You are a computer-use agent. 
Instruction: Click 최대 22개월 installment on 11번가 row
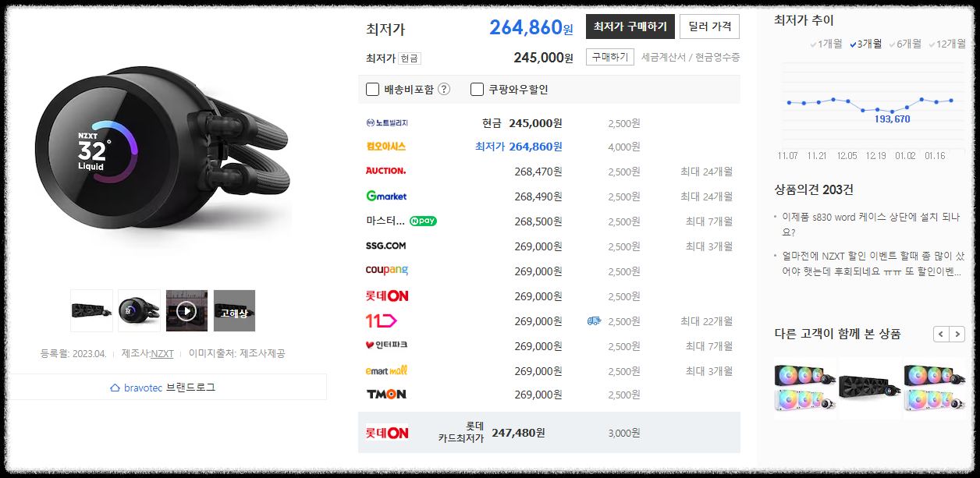(707, 321)
